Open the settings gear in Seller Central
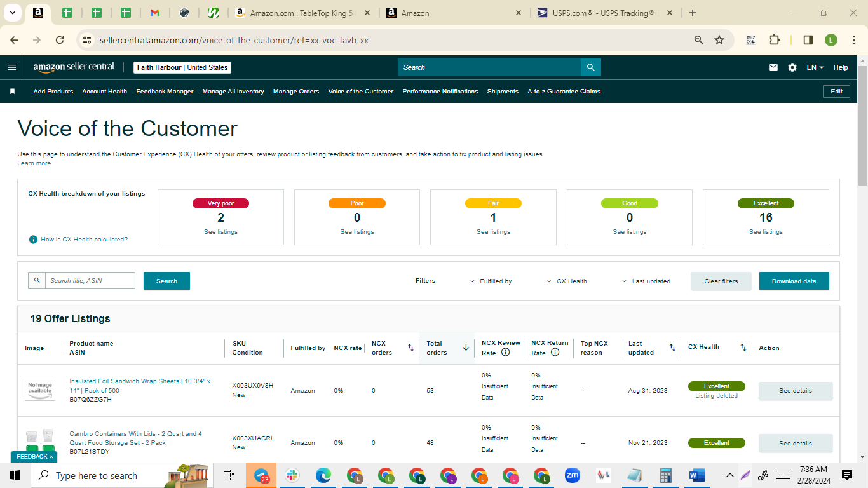The image size is (868, 488). point(792,67)
